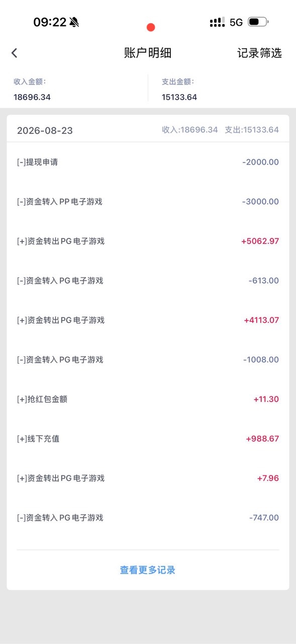Open the -1008.00 transaction row
This screenshot has width=296, height=644.
148,360
